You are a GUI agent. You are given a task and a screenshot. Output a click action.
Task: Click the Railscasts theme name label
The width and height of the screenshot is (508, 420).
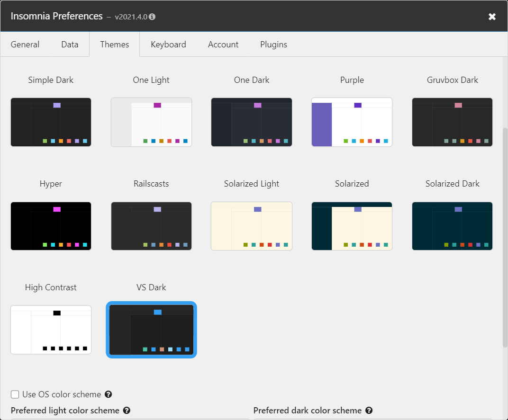tap(151, 184)
